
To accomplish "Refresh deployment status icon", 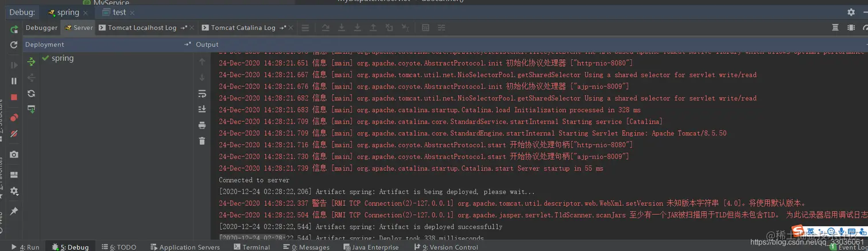I will tap(31, 94).
